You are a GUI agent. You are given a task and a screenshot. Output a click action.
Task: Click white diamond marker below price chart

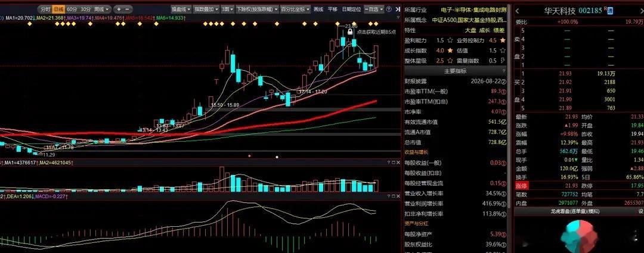[277, 157]
